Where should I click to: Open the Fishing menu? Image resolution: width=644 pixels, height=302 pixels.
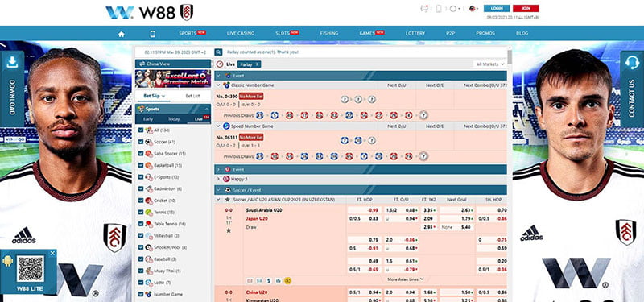[x=329, y=33]
